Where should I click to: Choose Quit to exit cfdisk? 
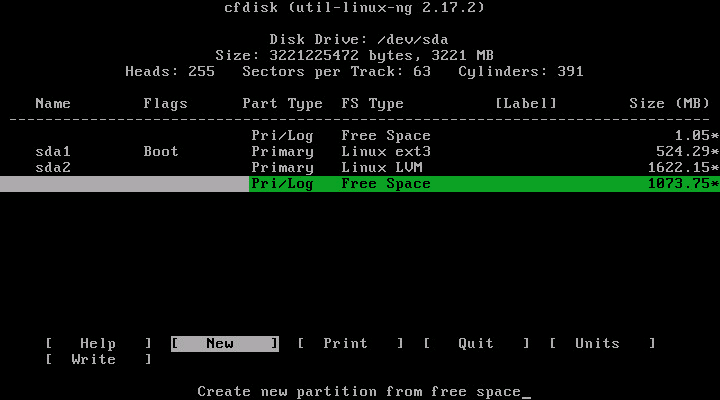point(476,343)
